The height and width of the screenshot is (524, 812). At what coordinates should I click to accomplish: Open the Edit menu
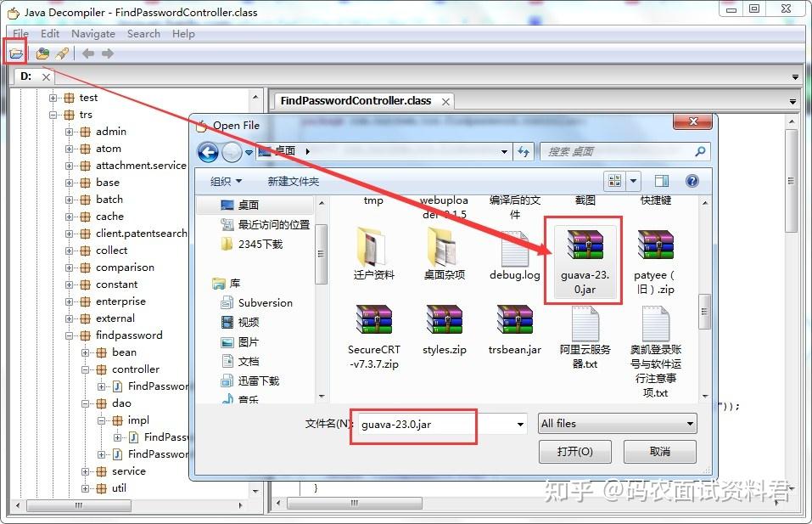coord(50,34)
